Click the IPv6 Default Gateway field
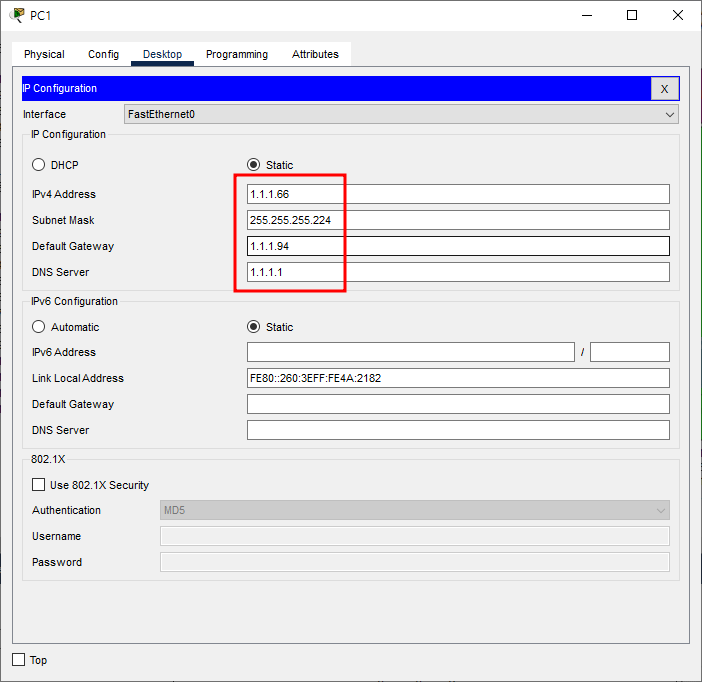 coord(458,404)
